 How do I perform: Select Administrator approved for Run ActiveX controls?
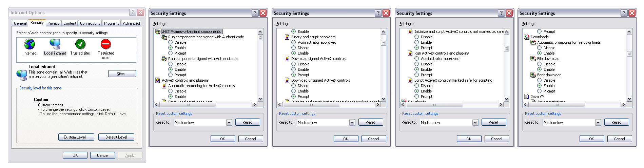[417, 59]
